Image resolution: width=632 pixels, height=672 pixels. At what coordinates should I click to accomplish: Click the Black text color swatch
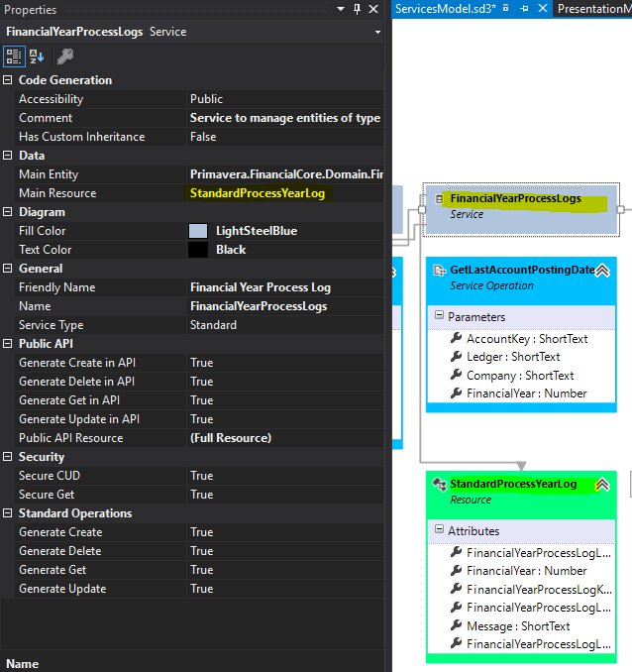[x=198, y=250]
